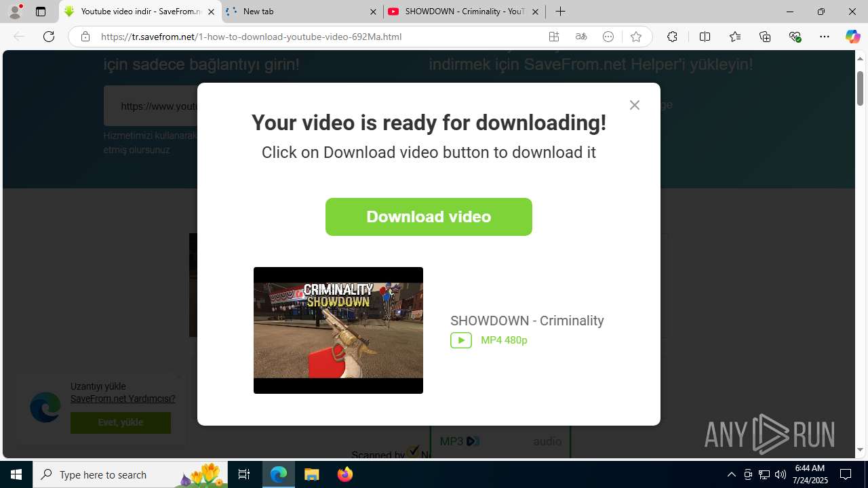The width and height of the screenshot is (868, 488).
Task: Close the SaveFrom browser tab
Action: (x=212, y=12)
